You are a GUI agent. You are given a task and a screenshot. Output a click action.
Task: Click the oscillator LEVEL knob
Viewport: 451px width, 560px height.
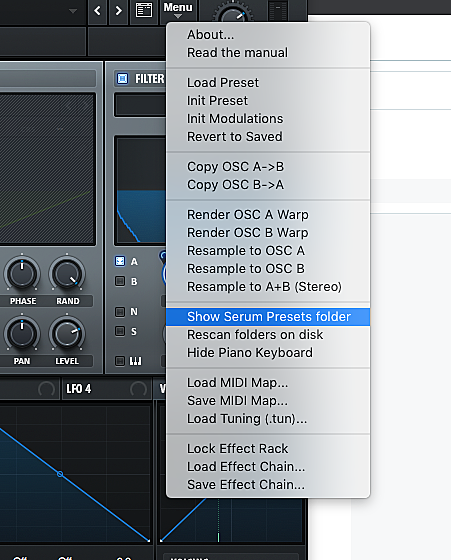pos(67,334)
